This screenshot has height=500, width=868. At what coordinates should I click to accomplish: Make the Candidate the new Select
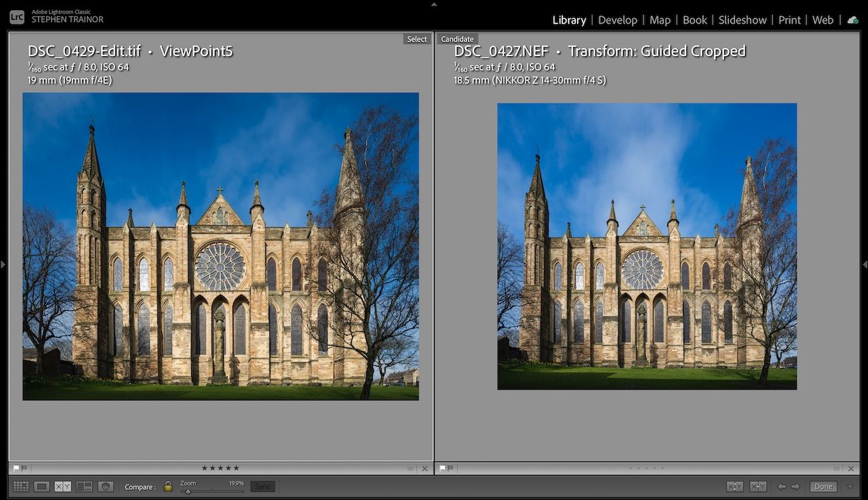(758, 486)
